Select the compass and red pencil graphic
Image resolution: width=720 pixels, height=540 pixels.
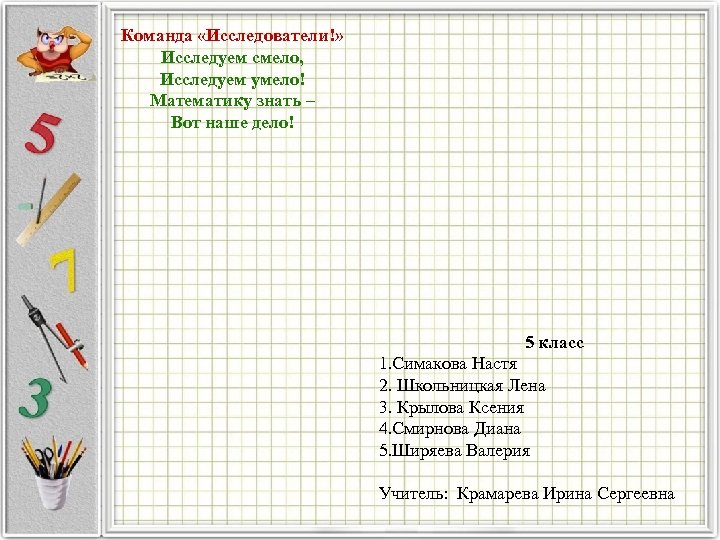tap(54, 338)
